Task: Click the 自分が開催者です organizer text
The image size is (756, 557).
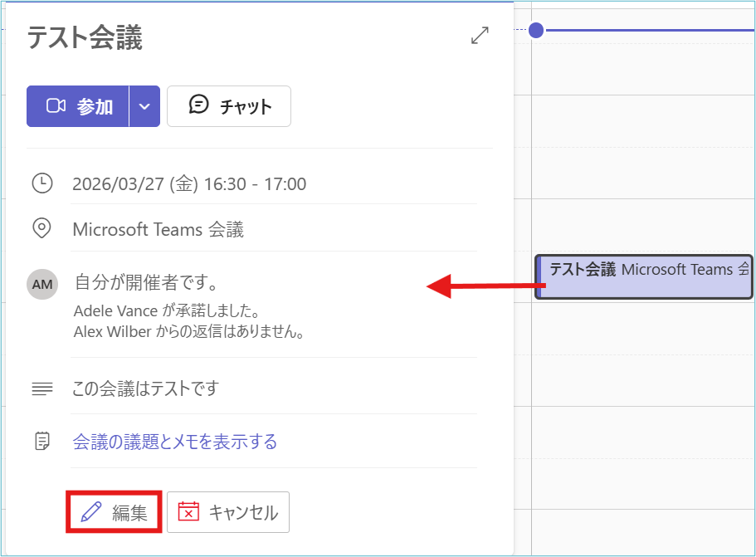Action: click(x=146, y=283)
